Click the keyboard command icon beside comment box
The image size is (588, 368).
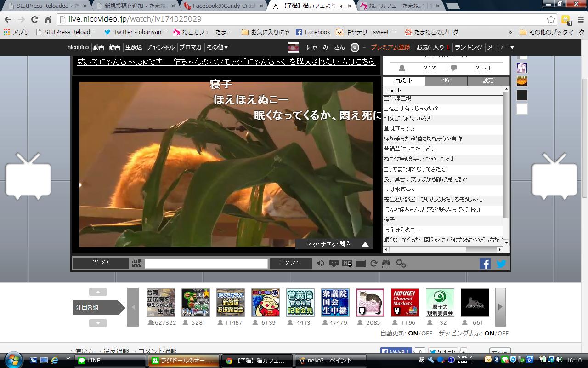(137, 263)
